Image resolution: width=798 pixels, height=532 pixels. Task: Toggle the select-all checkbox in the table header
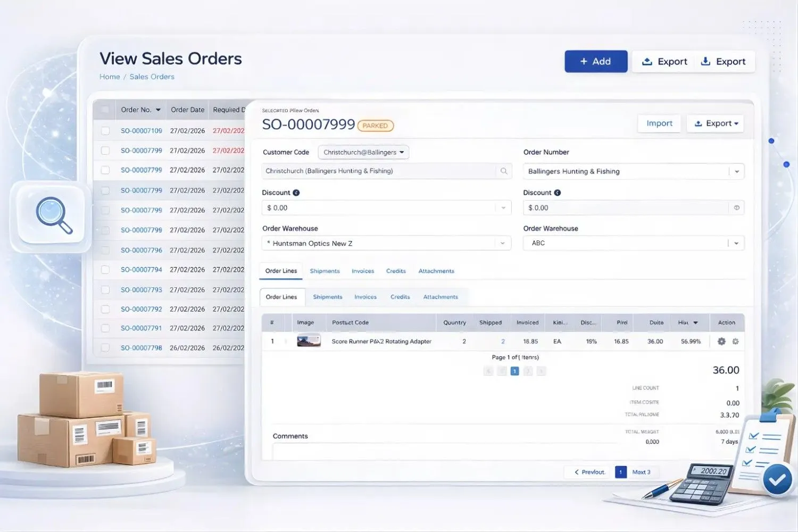104,109
